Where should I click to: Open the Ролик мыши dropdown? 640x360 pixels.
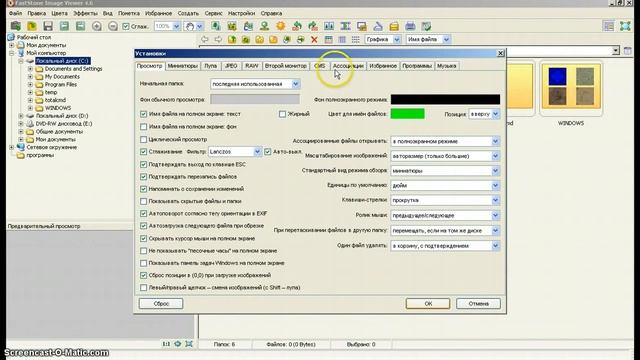495,216
